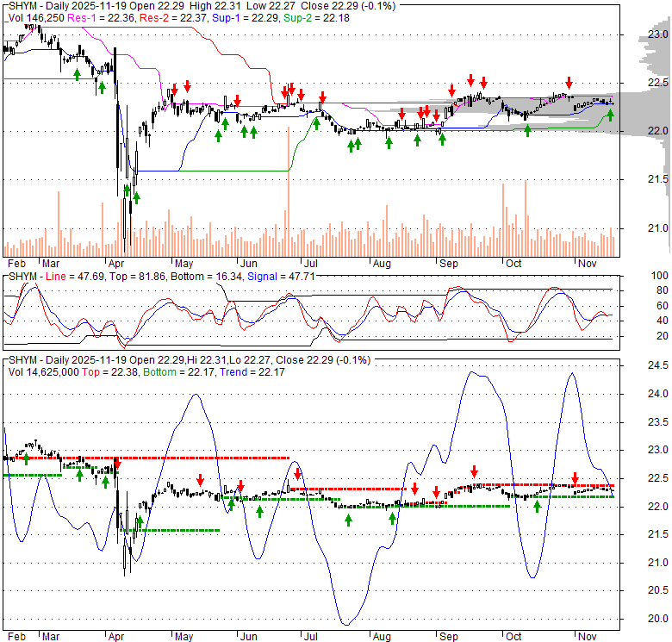This screenshot has height=642, width=672.
Task: Select the 23.5 price label on bottom chart
Action: tap(657, 422)
